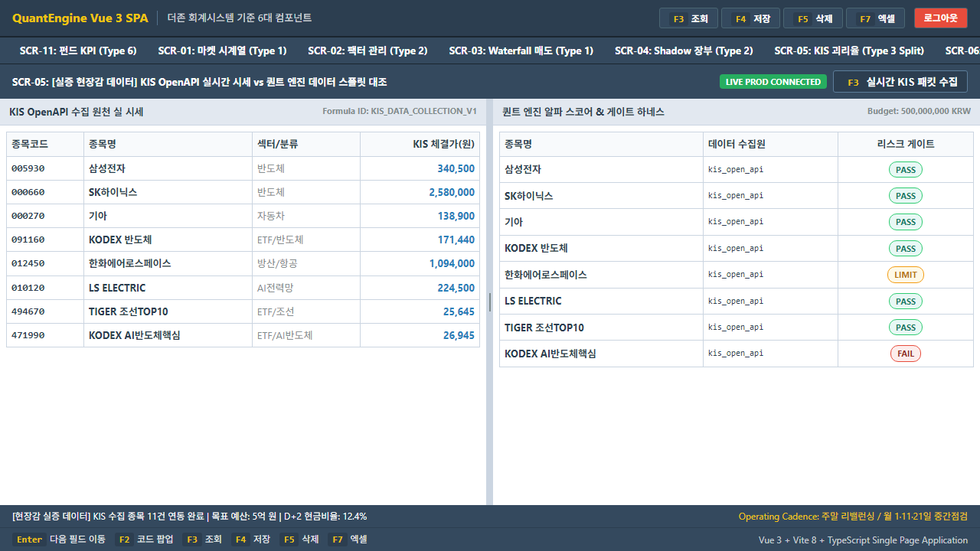Click the Budget: 500,000,000 KRW label
Screen dimensions: 980x551
919,112
